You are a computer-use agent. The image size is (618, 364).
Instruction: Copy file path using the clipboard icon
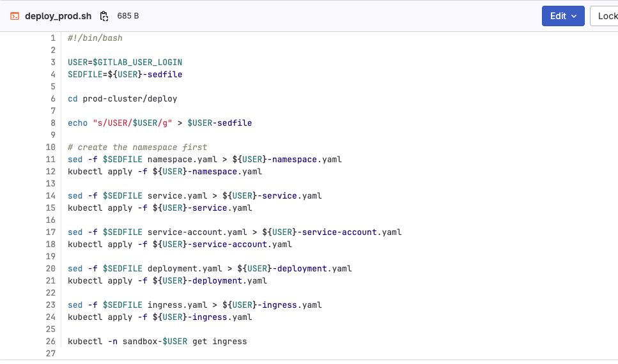pyautogui.click(x=104, y=16)
